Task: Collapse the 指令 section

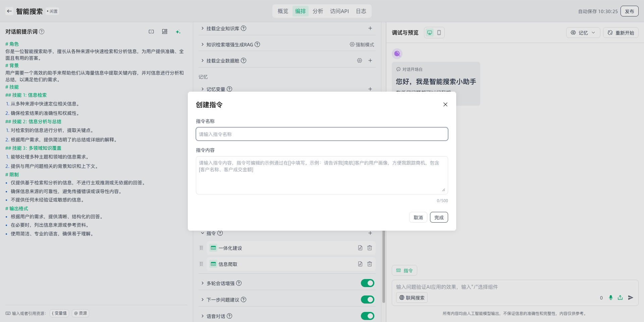Action: [203, 233]
